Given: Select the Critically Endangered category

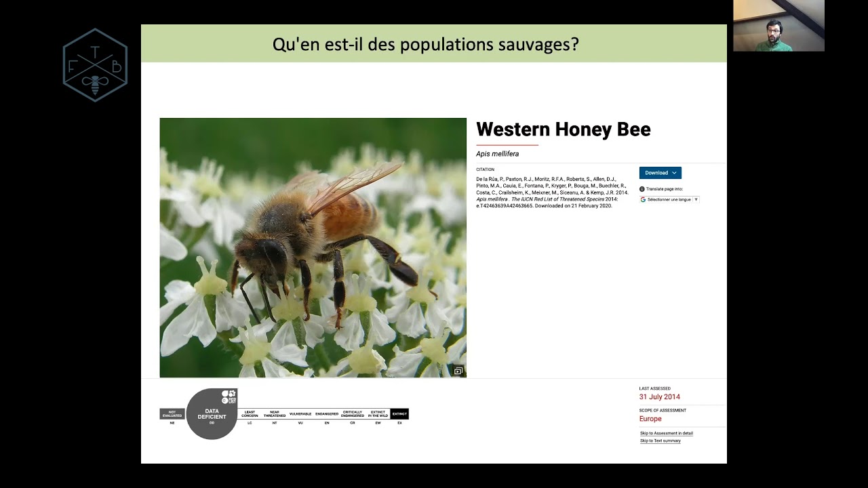Looking at the screenshot, I should (x=353, y=413).
